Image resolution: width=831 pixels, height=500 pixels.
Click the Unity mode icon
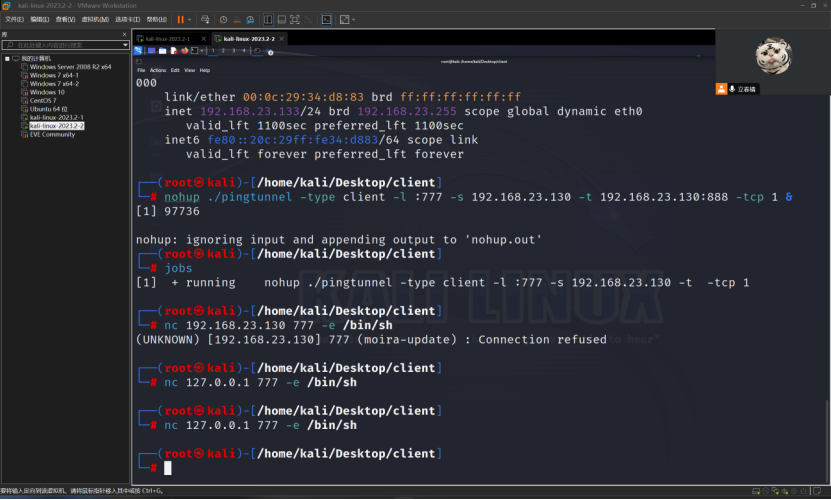[x=308, y=20]
